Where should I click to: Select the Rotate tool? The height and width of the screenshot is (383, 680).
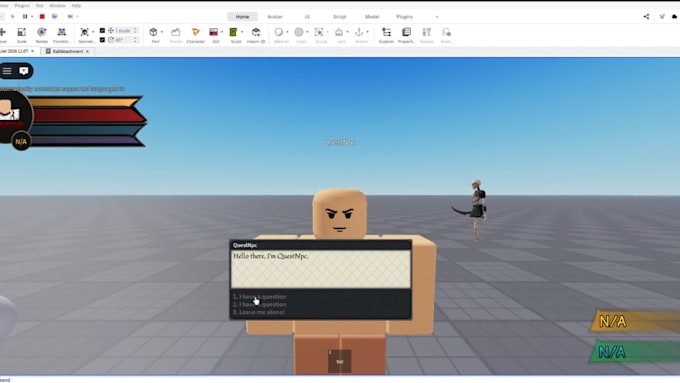42,35
